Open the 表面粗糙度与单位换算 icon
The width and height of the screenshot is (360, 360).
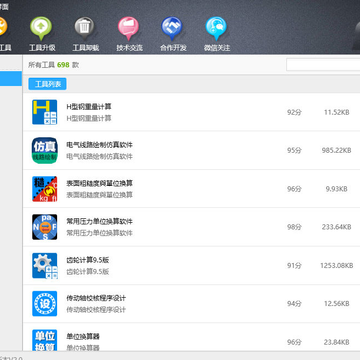45,189
